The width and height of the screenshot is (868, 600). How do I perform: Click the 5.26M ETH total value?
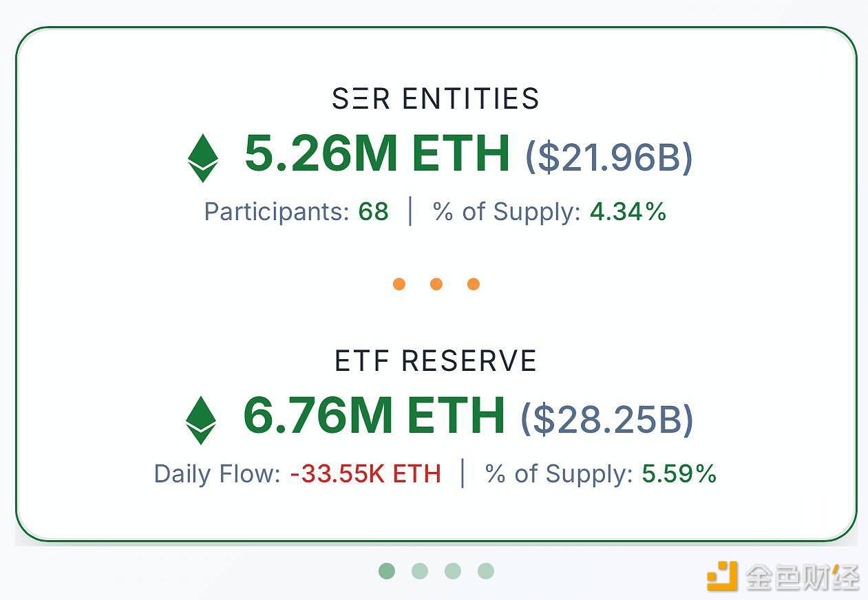click(377, 153)
